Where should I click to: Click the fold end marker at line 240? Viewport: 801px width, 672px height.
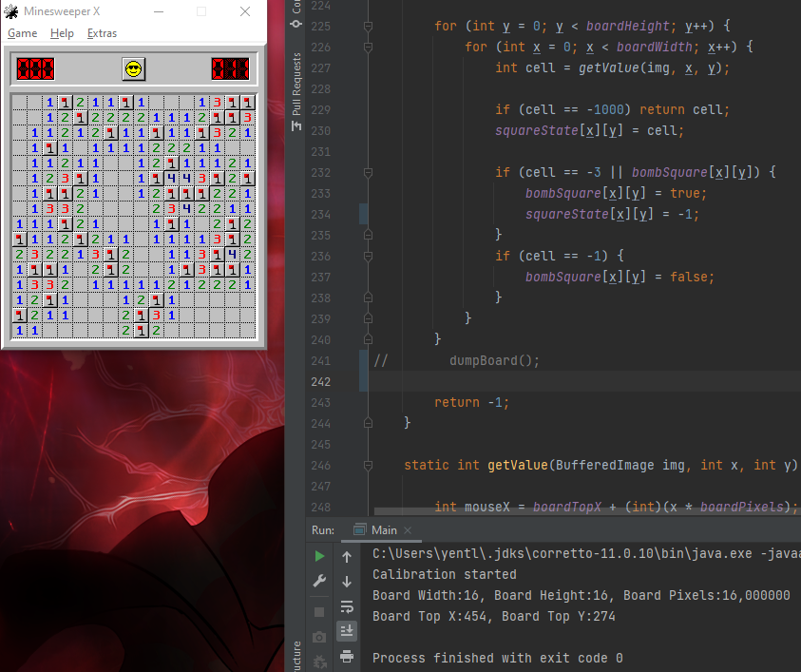coord(368,340)
